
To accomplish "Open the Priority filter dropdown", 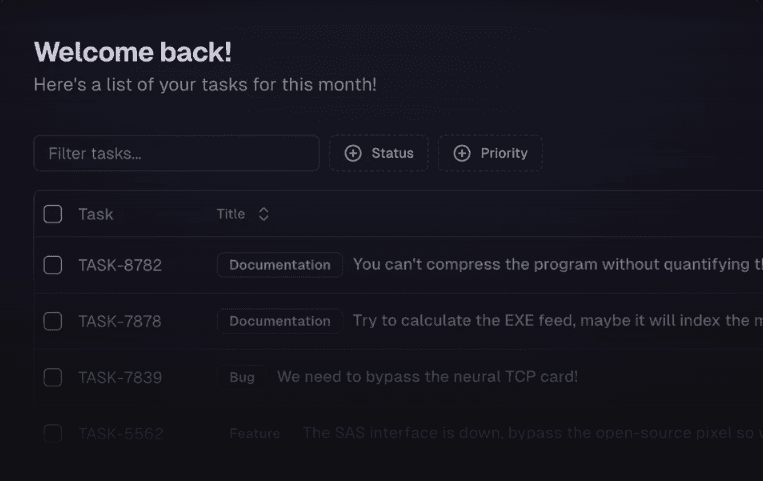I will 490,153.
